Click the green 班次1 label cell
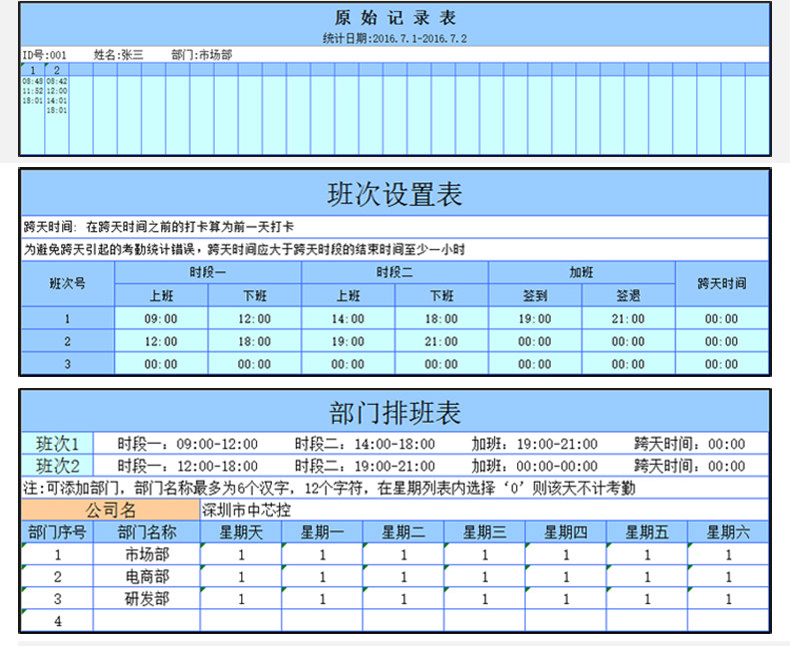This screenshot has height=646, width=790. (58, 443)
